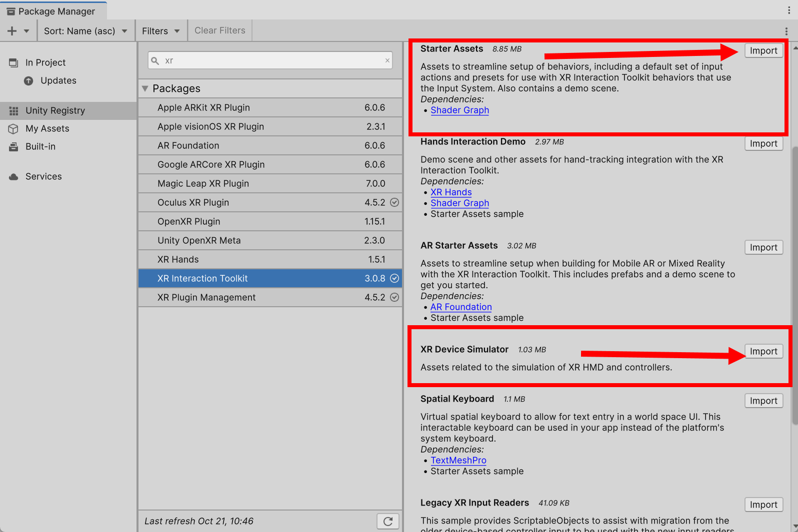The height and width of the screenshot is (532, 798).
Task: Click Last refresh Oct 21, 10:46 text
Action: [x=199, y=521]
